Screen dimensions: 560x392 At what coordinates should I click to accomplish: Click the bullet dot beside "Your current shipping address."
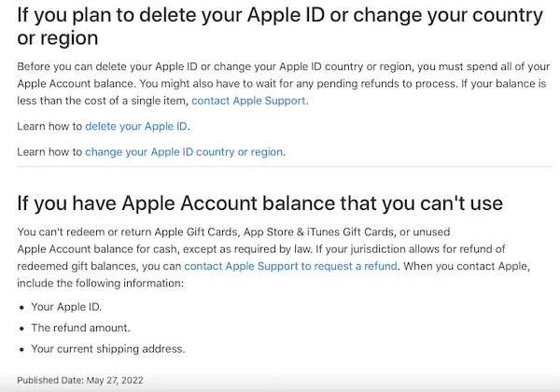21,350
